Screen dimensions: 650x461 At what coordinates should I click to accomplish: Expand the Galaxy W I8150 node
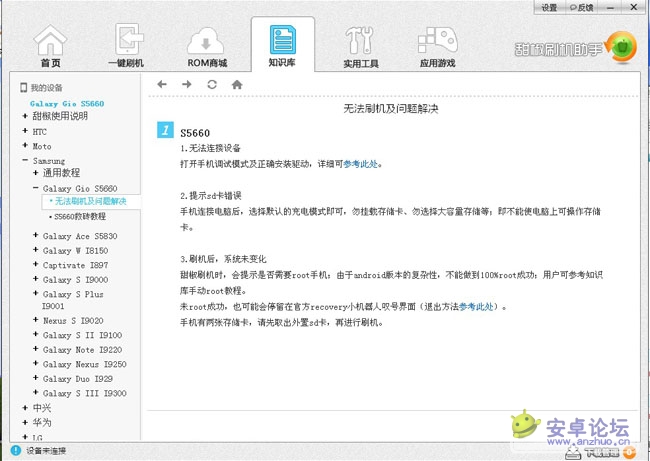tap(36, 250)
